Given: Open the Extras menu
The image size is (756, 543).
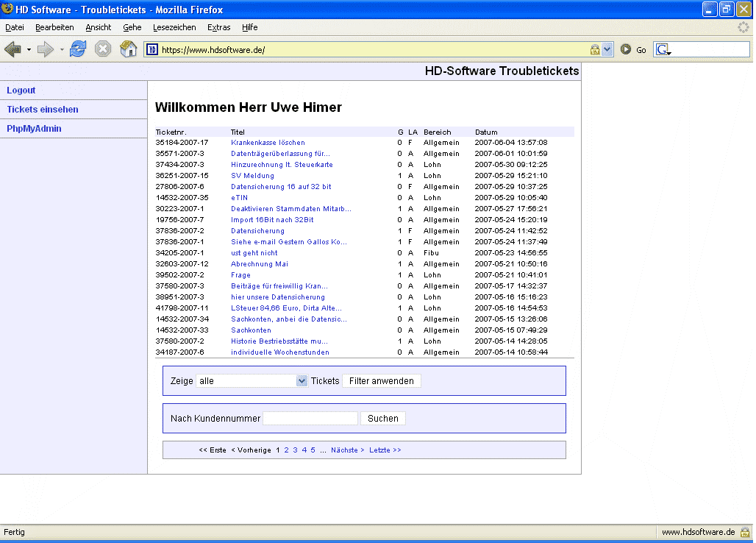Looking at the screenshot, I should click(219, 27).
